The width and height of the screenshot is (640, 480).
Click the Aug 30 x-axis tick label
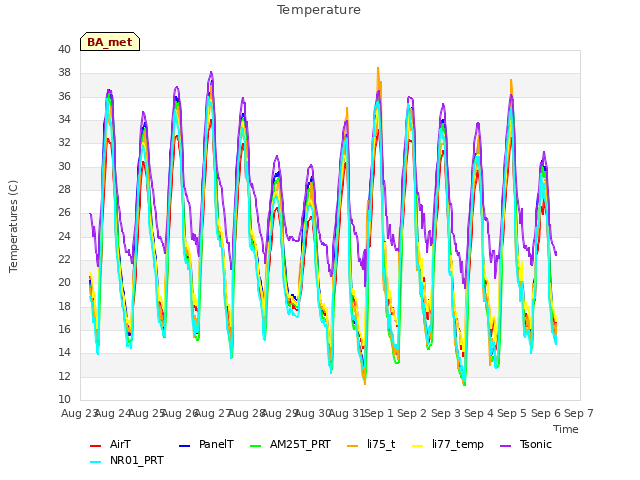point(313,413)
